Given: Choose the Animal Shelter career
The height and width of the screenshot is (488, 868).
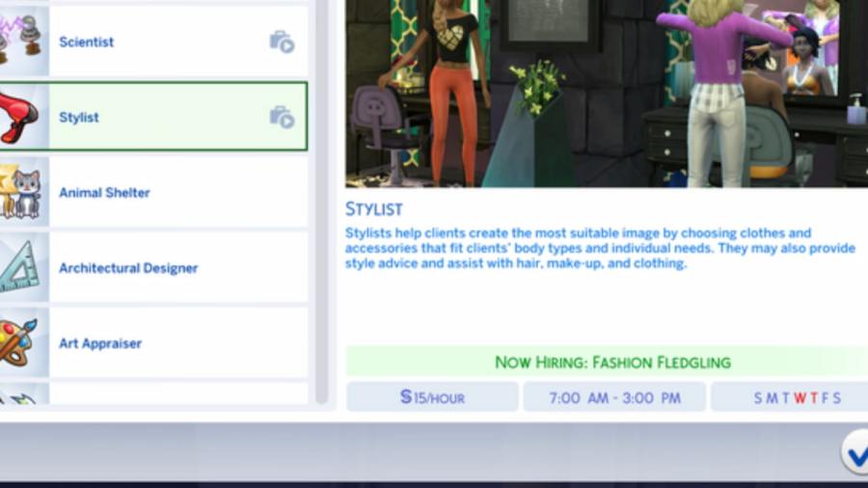Looking at the screenshot, I should 154,192.
